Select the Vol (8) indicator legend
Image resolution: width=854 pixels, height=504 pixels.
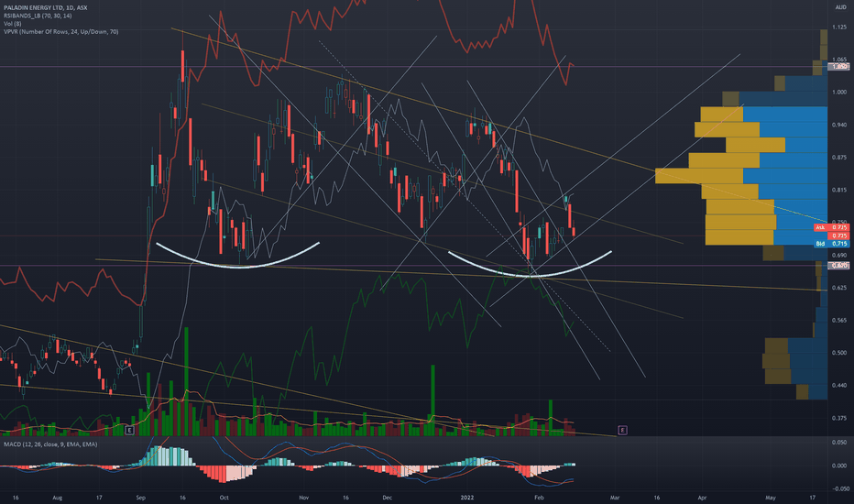point(13,24)
